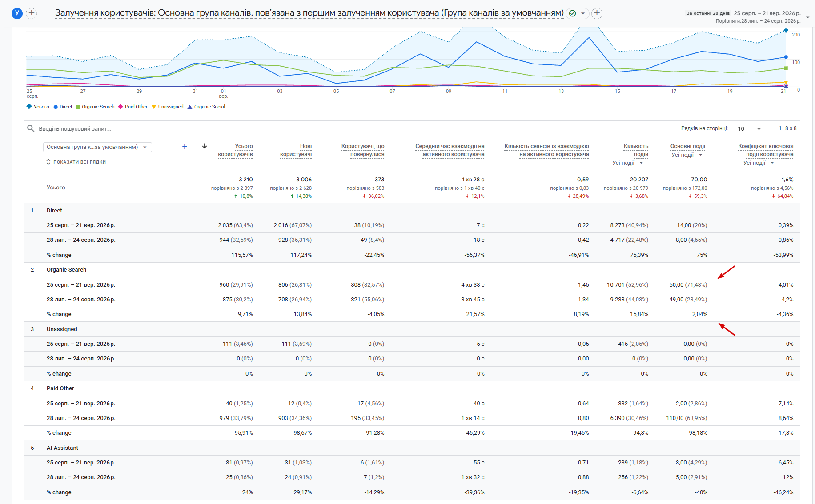Open the rows per page dropdown
The height and width of the screenshot is (504, 815).
tap(750, 128)
